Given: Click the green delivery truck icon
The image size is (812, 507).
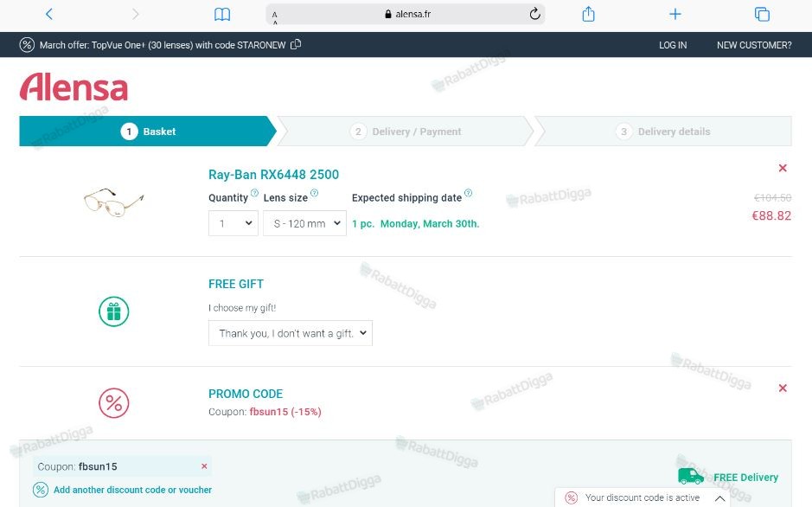Looking at the screenshot, I should [x=691, y=477].
